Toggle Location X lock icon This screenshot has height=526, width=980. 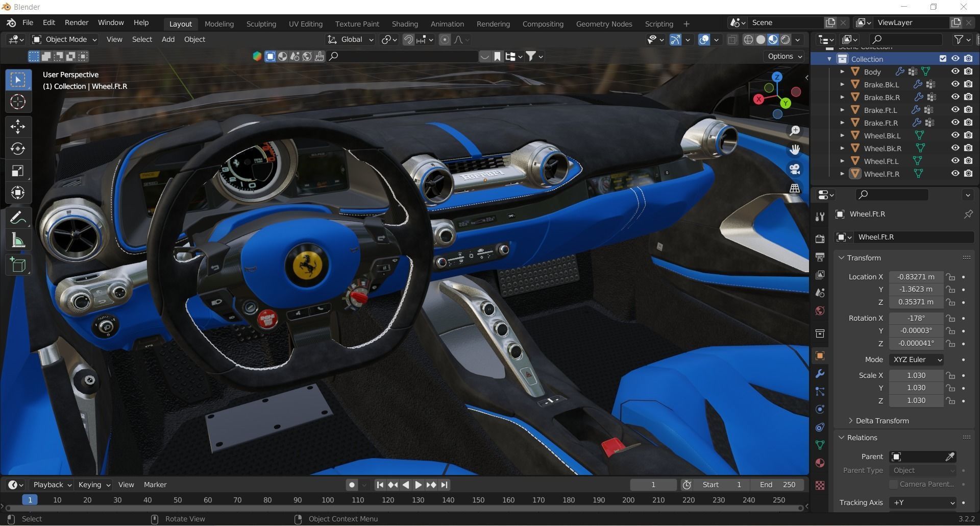point(950,277)
